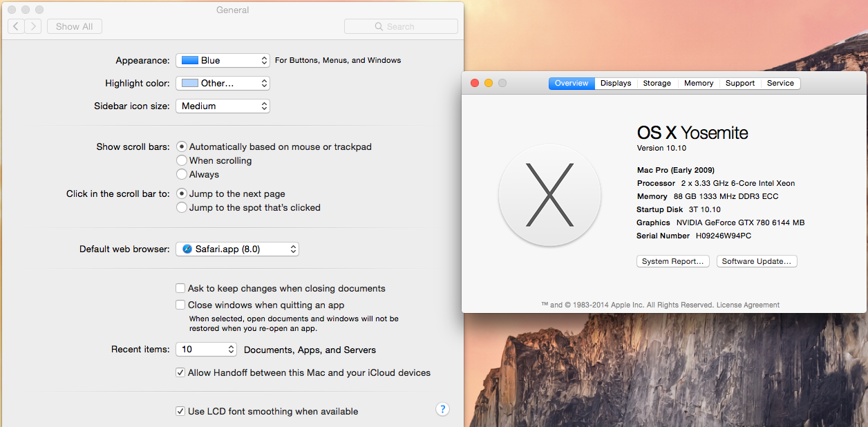Click the back arrow in General preferences
Viewport: 868px width, 427px height.
click(x=16, y=26)
